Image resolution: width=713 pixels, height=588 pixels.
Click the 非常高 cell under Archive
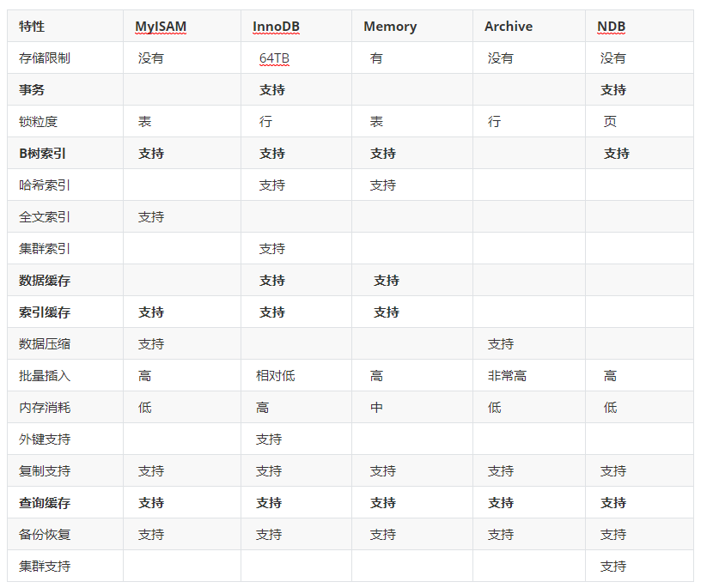pyautogui.click(x=508, y=376)
